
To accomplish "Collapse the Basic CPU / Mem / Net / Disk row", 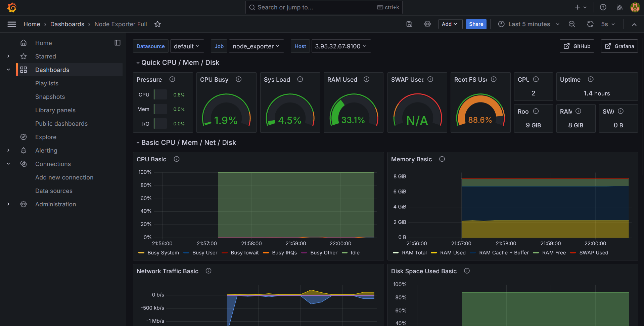I will click(186, 142).
